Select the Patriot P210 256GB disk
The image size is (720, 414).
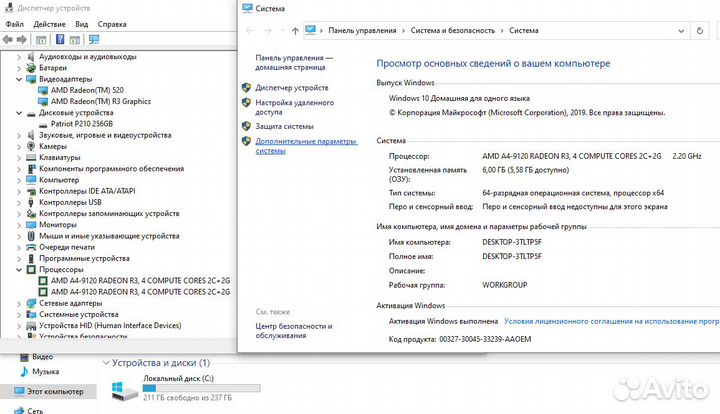[x=82, y=124]
